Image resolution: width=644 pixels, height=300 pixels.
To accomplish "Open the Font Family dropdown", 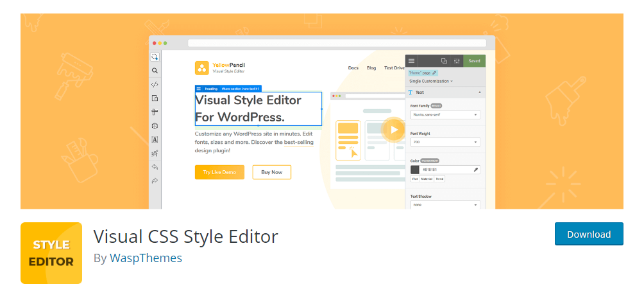I will coord(445,115).
